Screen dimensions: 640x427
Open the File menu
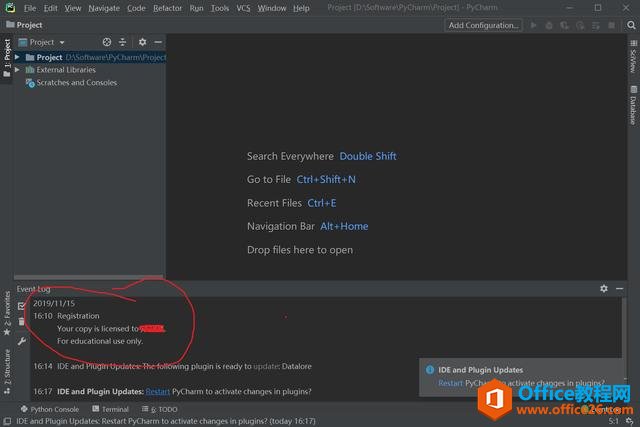(x=30, y=8)
